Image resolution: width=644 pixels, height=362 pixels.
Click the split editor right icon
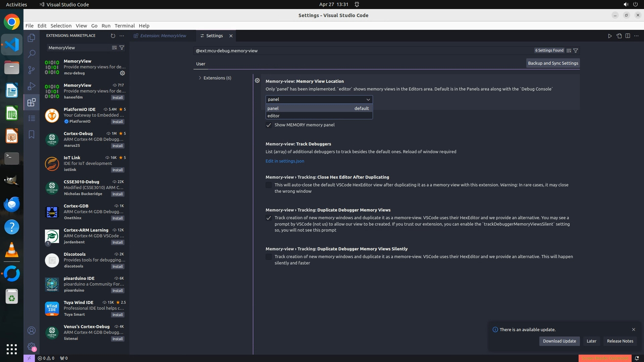click(x=628, y=36)
